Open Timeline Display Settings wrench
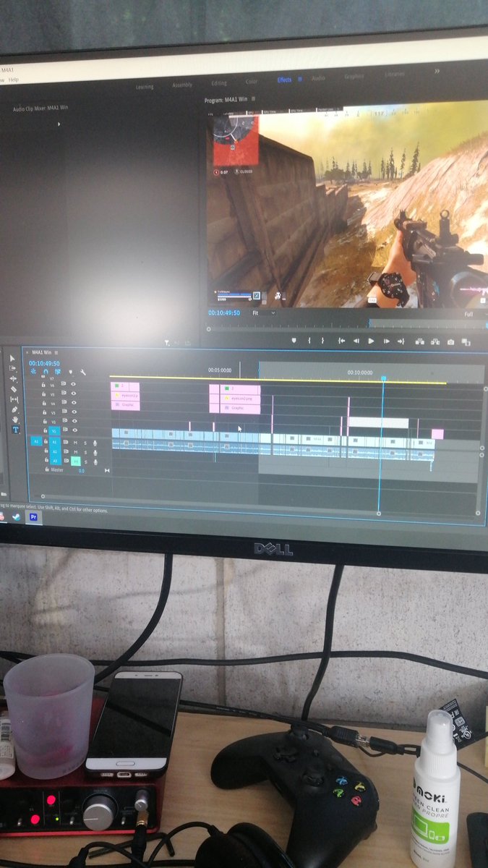 82,373
